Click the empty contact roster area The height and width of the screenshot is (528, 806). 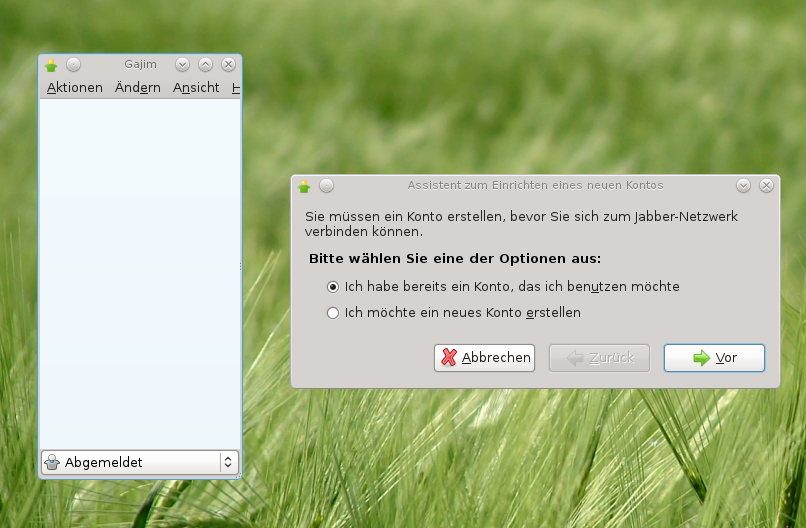[140, 270]
